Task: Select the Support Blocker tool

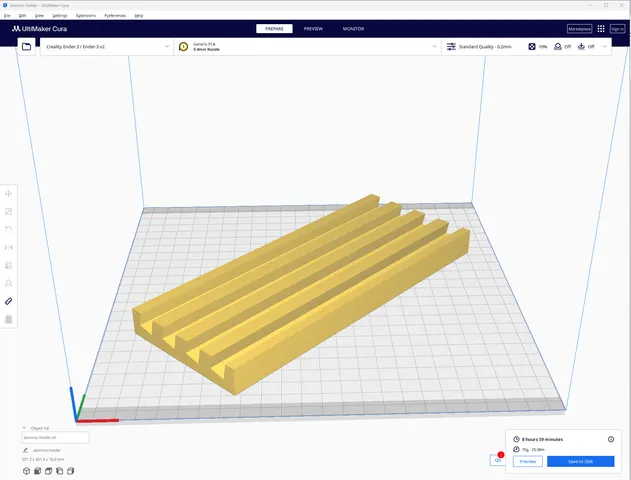Action: (x=8, y=283)
